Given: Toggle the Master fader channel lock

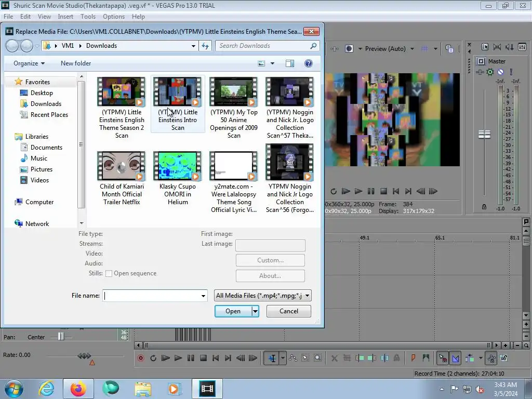Looking at the screenshot, I should [484, 207].
